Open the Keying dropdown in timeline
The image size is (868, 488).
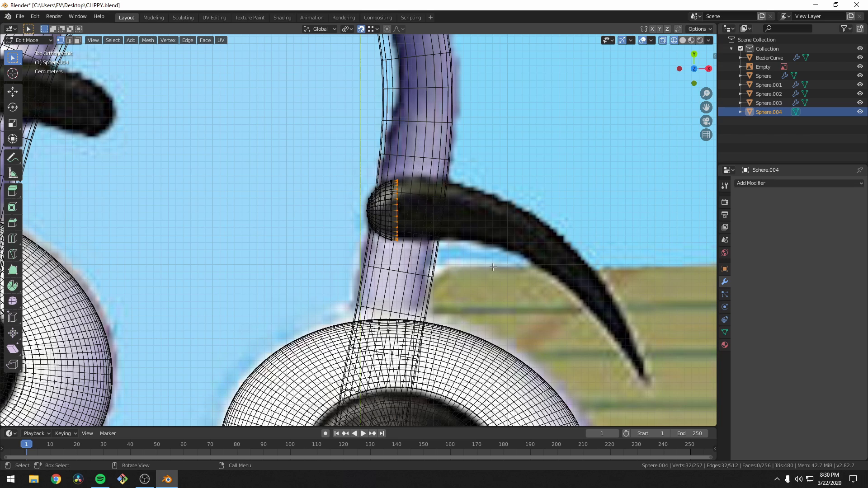(x=66, y=433)
